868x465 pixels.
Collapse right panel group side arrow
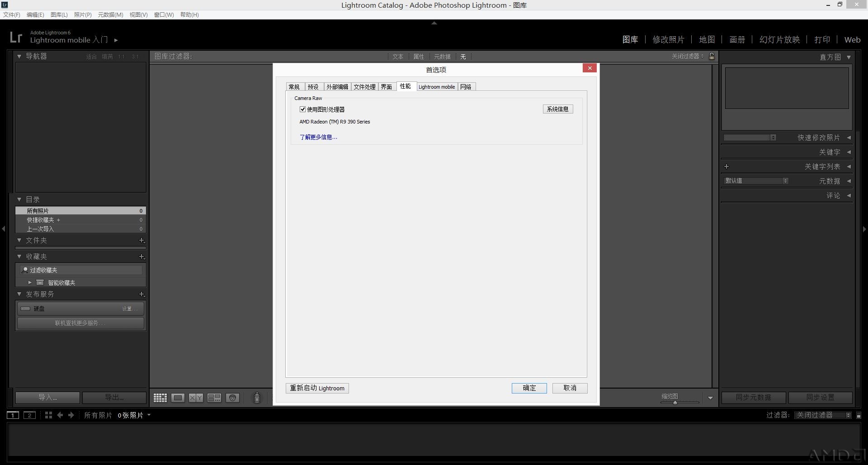coord(864,229)
